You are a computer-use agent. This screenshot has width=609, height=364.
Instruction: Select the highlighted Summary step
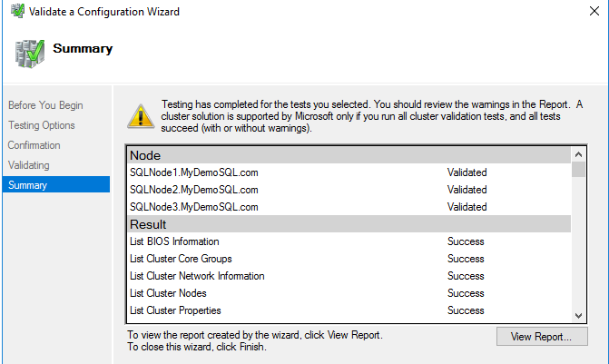[x=28, y=185]
